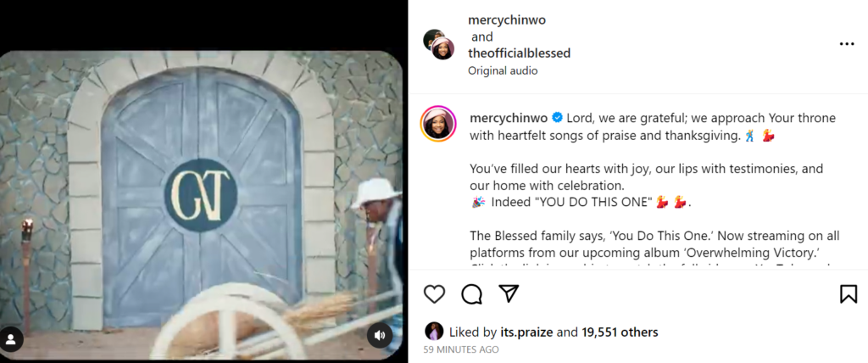
Task: Toggle video sound with the speaker icon
Action: [x=379, y=335]
